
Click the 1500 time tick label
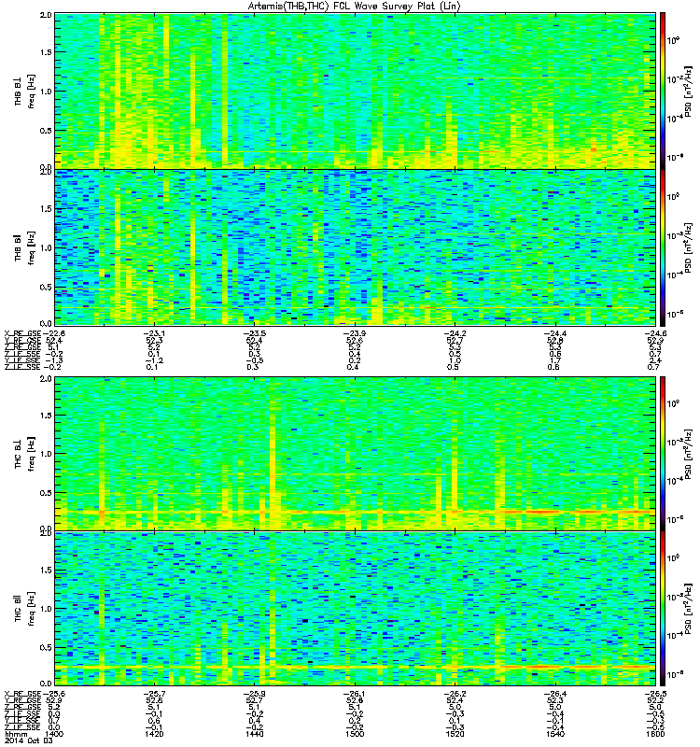pyautogui.click(x=355, y=734)
